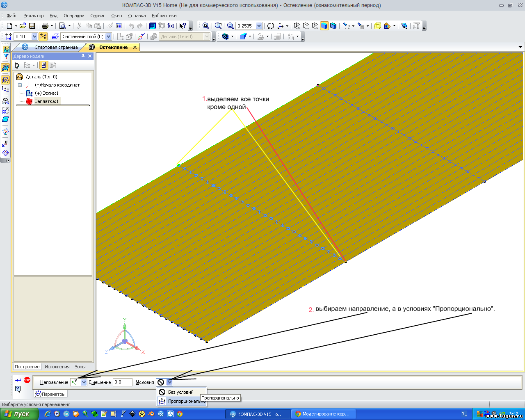Open the Библиотеки menu

[x=164, y=16]
